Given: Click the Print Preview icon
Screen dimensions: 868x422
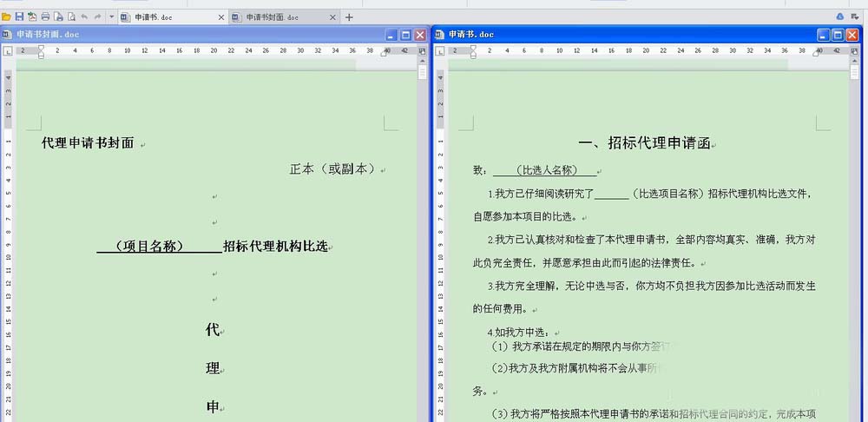Looking at the screenshot, I should (71, 17).
